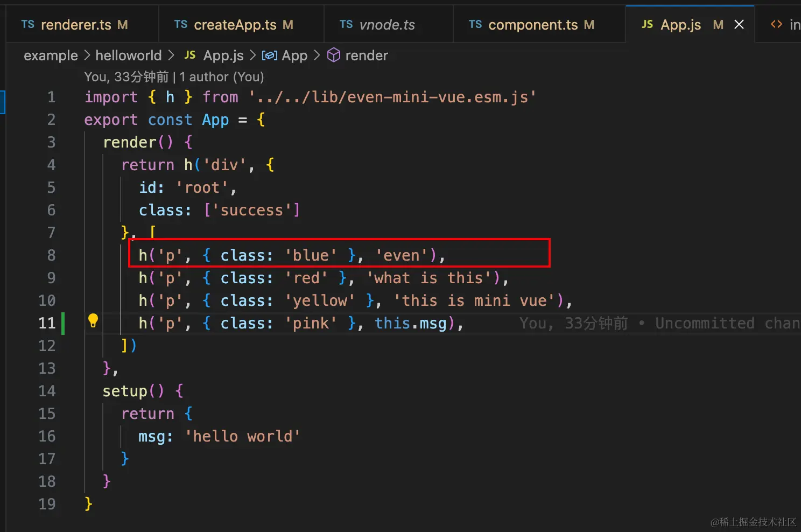
Task: Close the App.js editor tab
Action: [x=739, y=25]
